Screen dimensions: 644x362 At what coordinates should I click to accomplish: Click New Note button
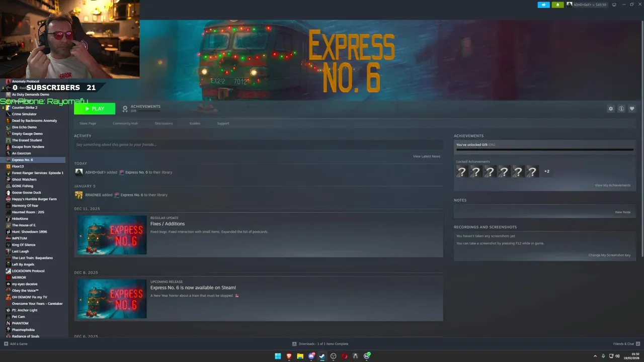click(622, 212)
